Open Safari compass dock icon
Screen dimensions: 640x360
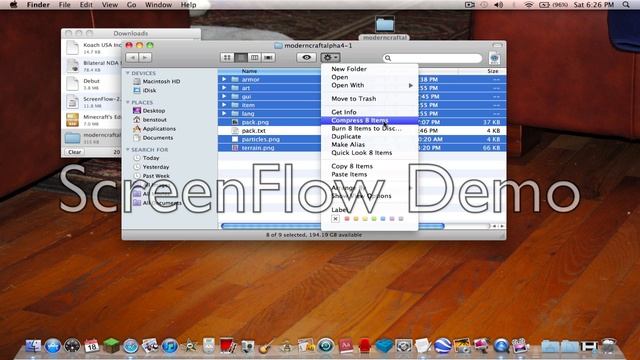[x=131, y=346]
